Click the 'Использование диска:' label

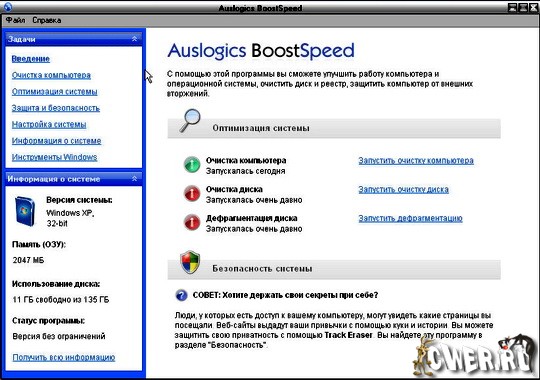point(56,284)
